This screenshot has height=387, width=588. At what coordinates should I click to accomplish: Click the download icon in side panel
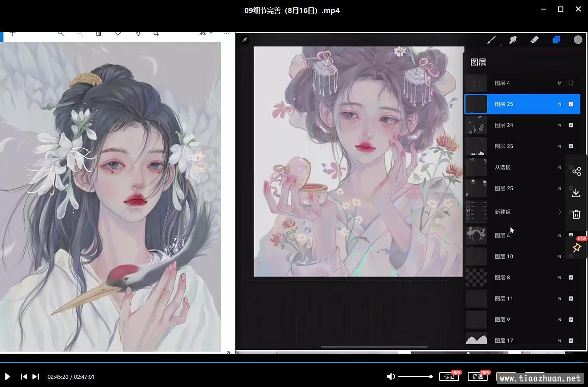576,193
